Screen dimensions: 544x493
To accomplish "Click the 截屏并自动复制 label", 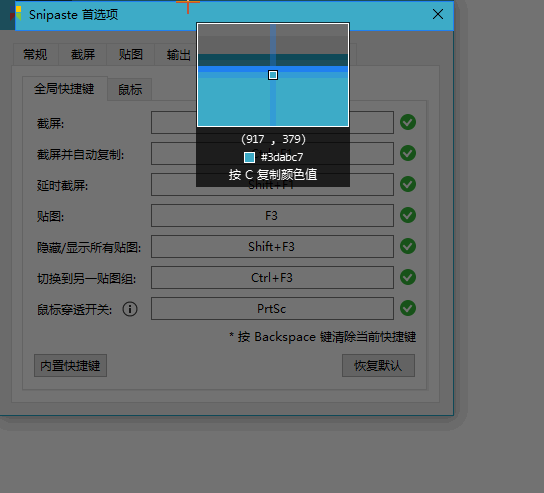I will (x=80, y=154).
